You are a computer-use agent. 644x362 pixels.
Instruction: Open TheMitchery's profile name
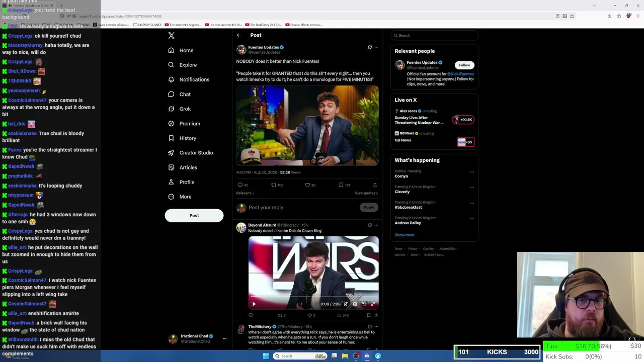[260, 327]
